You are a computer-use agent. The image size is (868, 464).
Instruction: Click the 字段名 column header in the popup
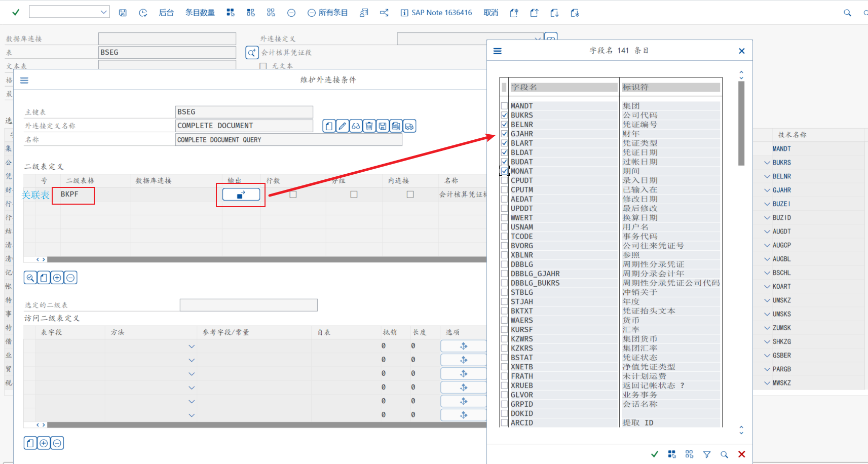tap(563, 87)
